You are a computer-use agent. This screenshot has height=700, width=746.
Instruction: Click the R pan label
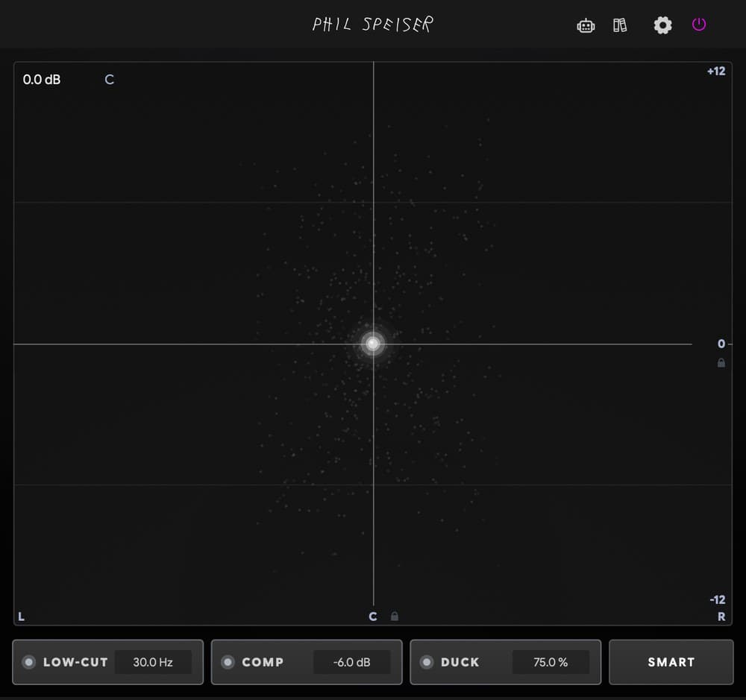pyautogui.click(x=721, y=617)
